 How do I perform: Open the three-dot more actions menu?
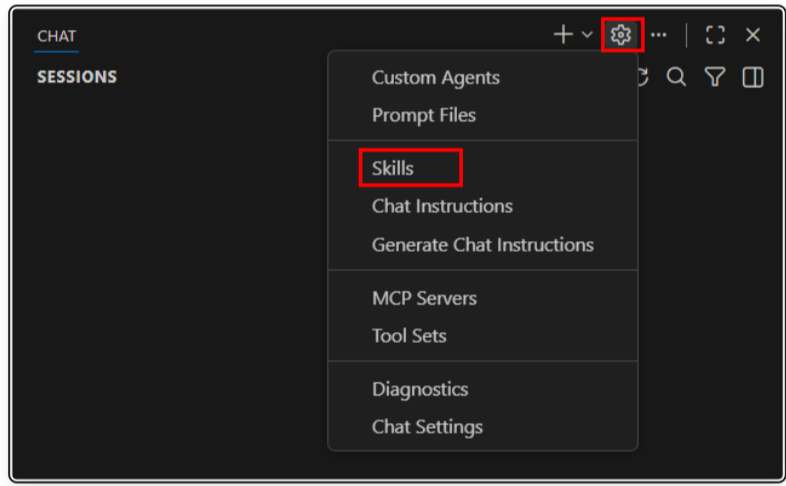click(658, 35)
